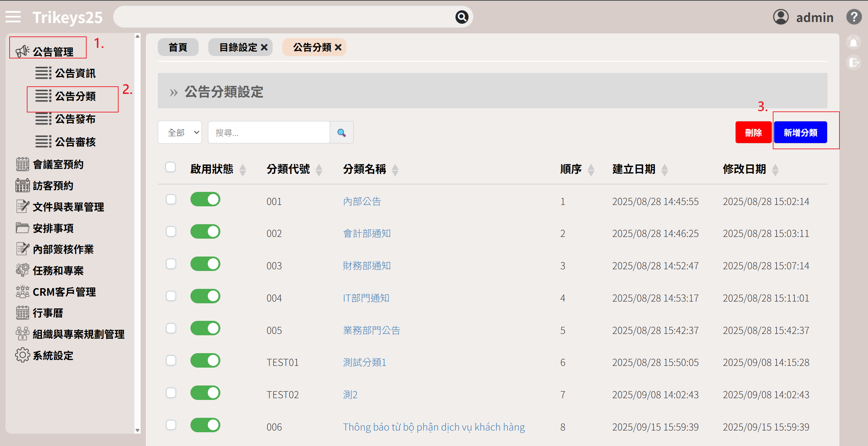Close the 目錄設定 tab

[264, 47]
